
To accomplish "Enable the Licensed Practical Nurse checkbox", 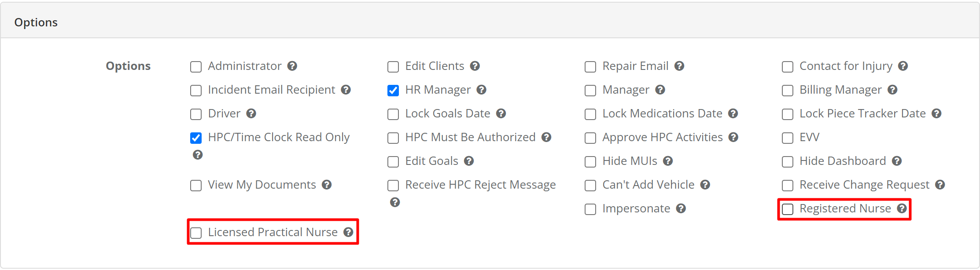I will click(196, 233).
